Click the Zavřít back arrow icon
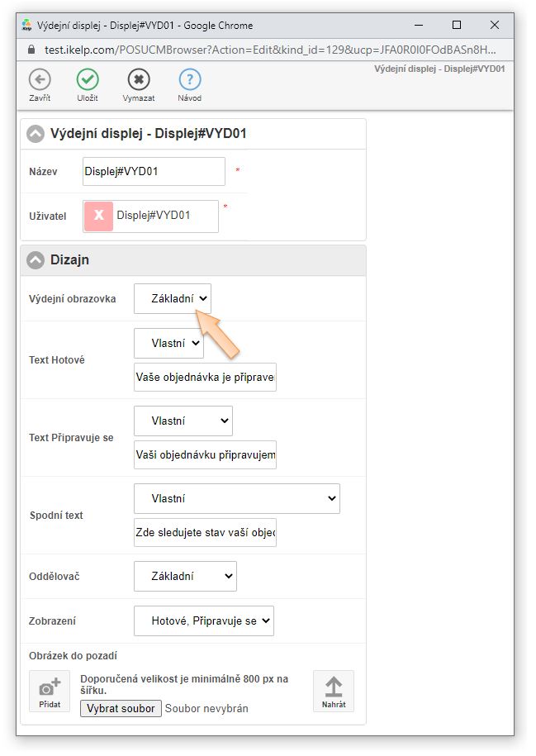 pos(40,79)
